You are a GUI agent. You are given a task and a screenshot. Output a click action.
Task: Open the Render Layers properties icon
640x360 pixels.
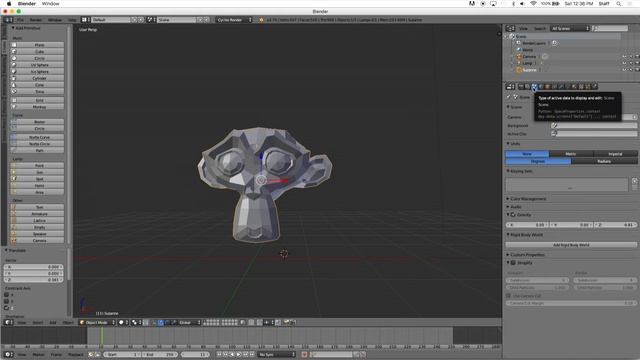click(x=527, y=87)
